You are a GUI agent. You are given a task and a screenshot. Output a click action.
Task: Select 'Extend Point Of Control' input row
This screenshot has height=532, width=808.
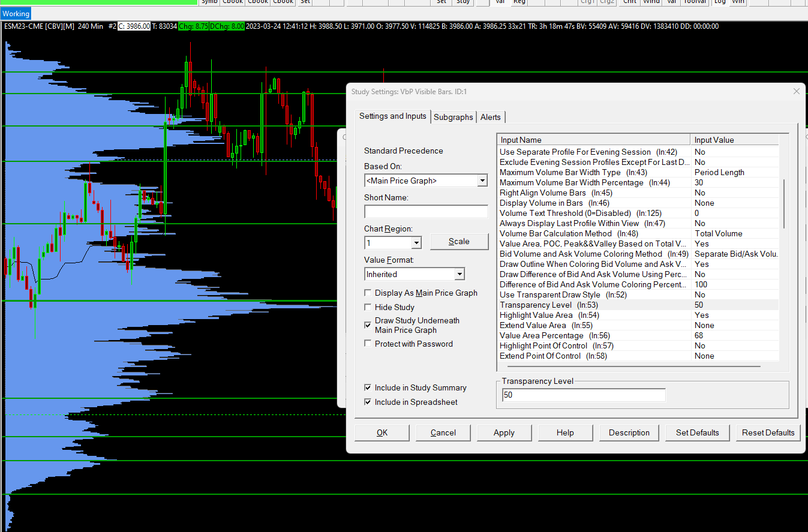[x=638, y=356]
